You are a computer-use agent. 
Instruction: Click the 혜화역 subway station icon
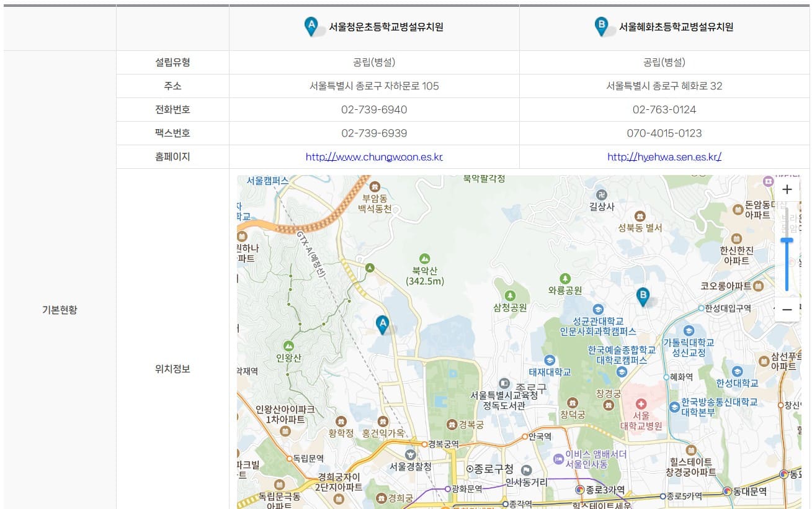point(667,376)
